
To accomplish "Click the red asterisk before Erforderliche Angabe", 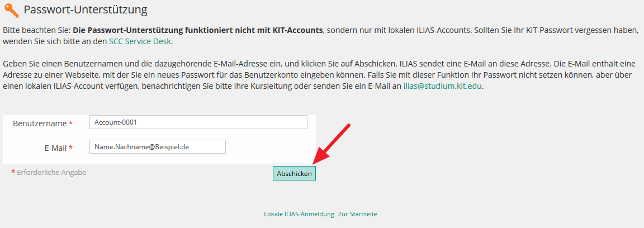I will click(13, 173).
